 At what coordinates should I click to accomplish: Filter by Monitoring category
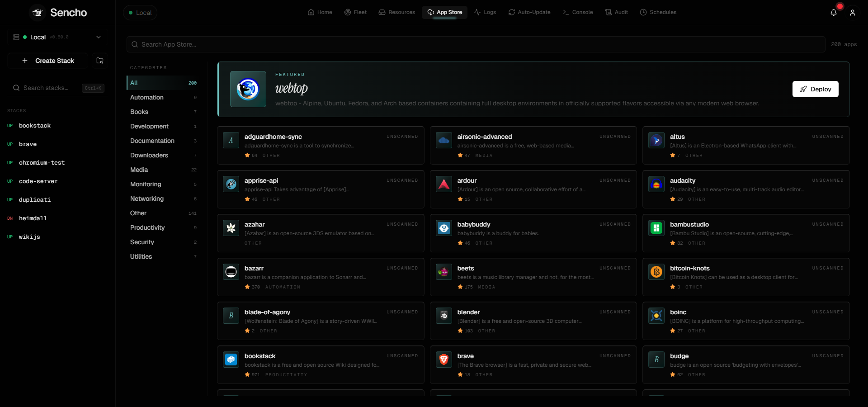pyautogui.click(x=164, y=184)
